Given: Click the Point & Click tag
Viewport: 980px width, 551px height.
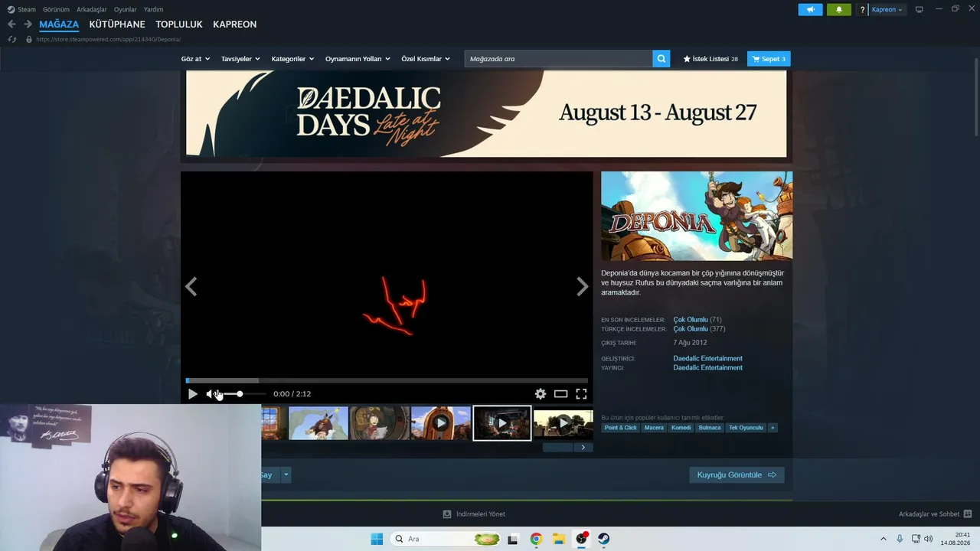Looking at the screenshot, I should tap(620, 428).
